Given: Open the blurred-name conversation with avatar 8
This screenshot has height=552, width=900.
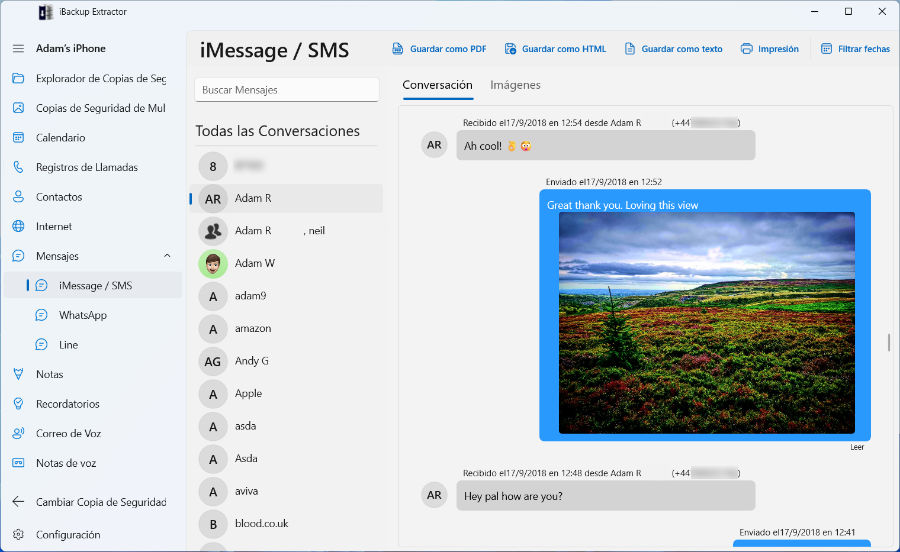Looking at the screenshot, I should tap(286, 166).
